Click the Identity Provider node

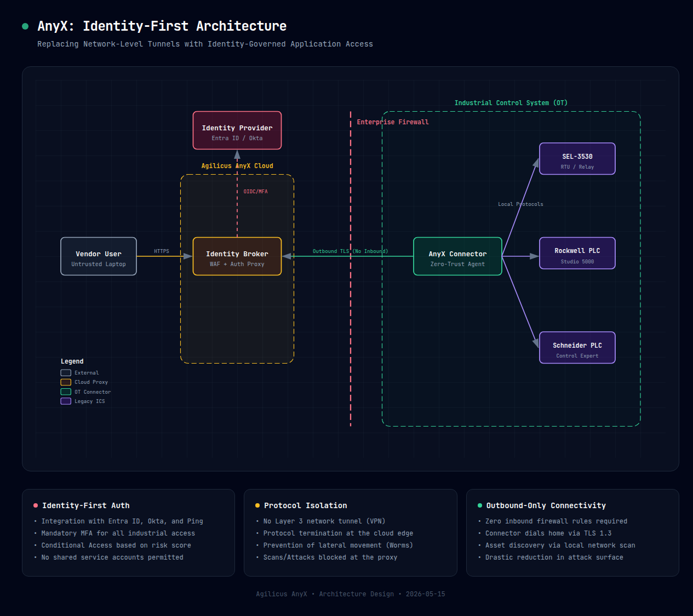point(237,130)
